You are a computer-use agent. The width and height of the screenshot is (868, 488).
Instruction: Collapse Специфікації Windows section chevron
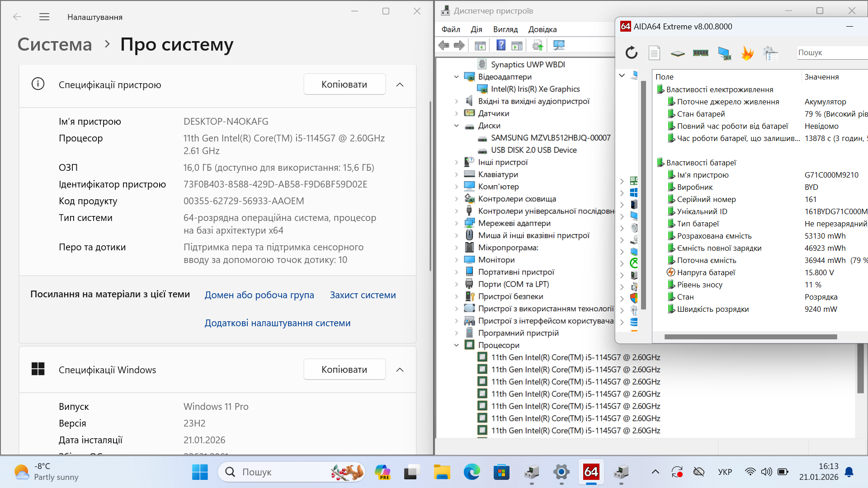(400, 370)
